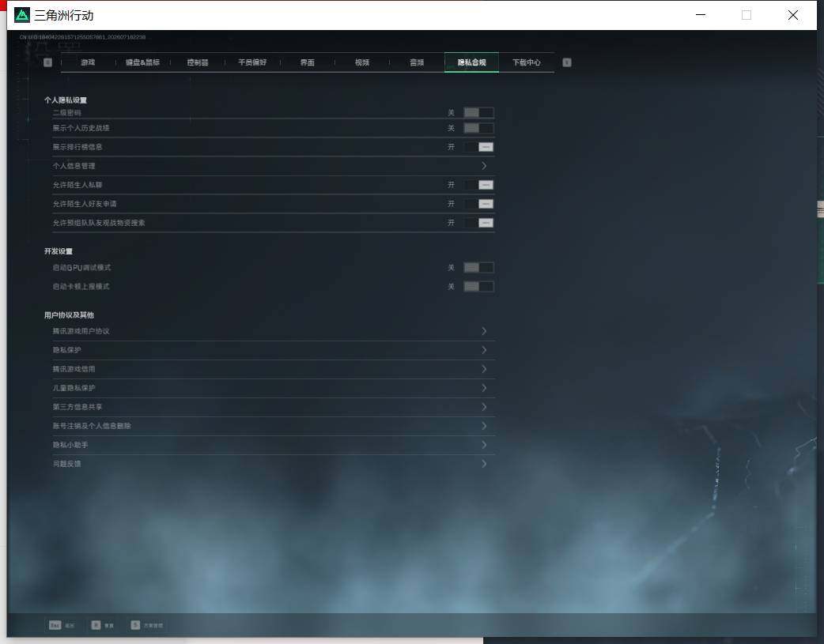This screenshot has height=644, width=824.
Task: Click the 展示排行榜信息 label
Action: pos(77,147)
